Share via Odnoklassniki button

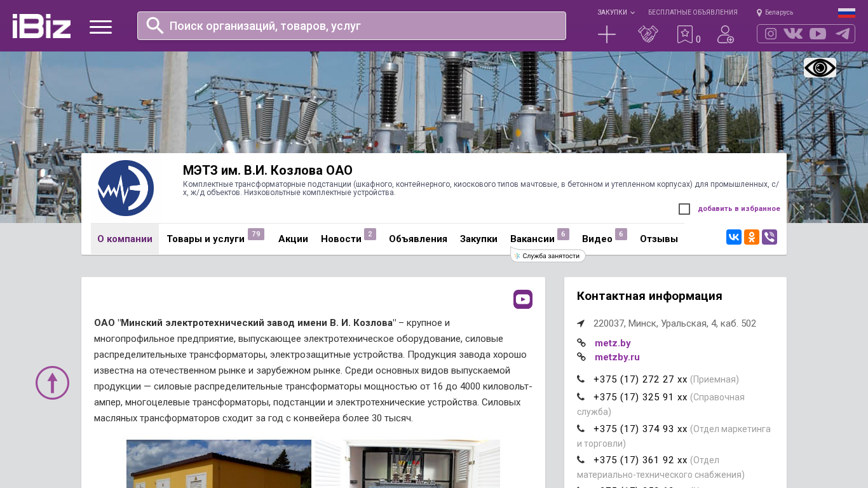point(752,237)
